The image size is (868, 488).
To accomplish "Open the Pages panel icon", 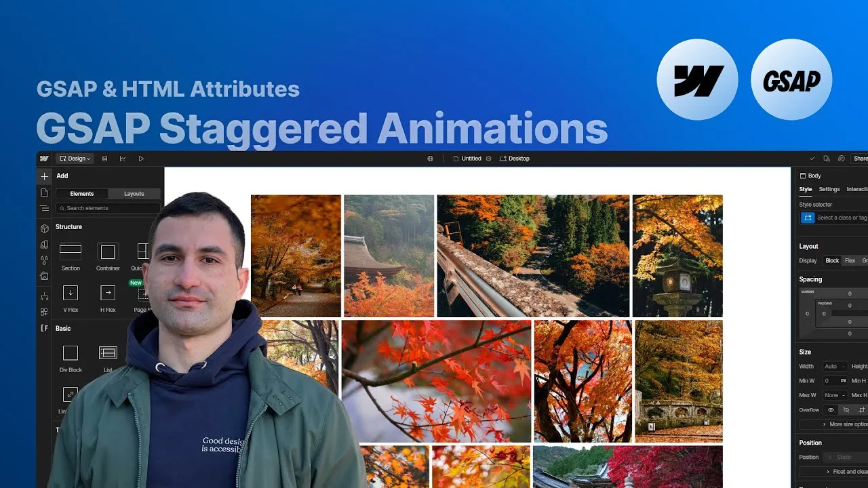I will pyautogui.click(x=44, y=192).
